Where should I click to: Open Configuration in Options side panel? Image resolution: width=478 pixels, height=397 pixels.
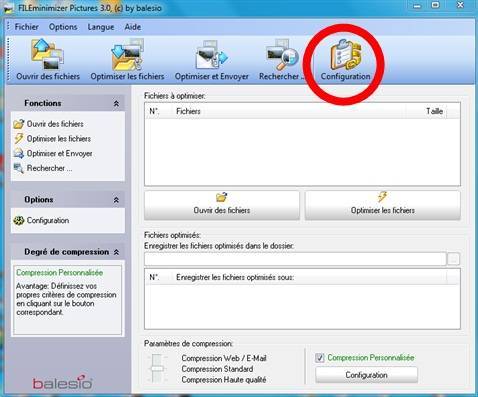pos(41,220)
